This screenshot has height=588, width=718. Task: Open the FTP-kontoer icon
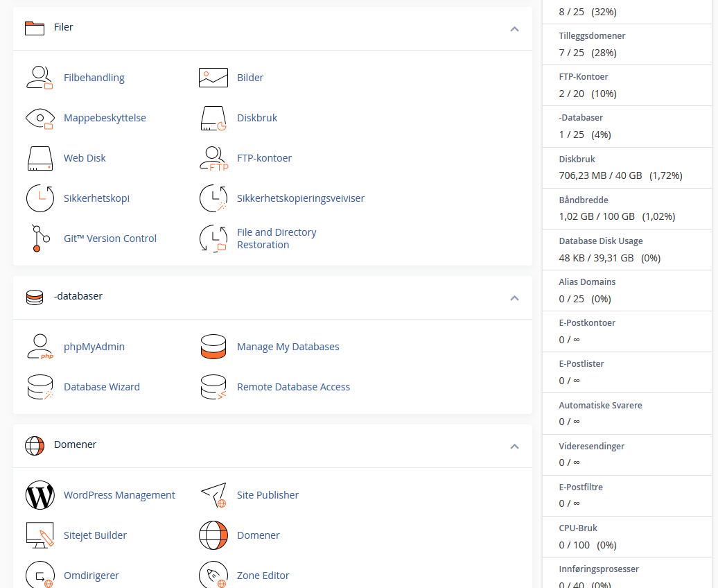tap(213, 158)
